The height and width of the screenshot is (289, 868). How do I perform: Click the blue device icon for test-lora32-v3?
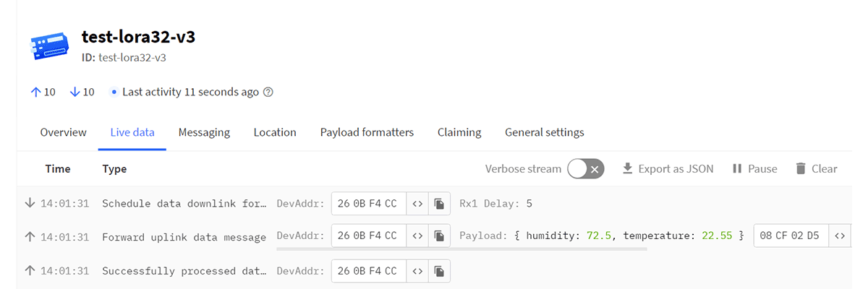click(49, 47)
